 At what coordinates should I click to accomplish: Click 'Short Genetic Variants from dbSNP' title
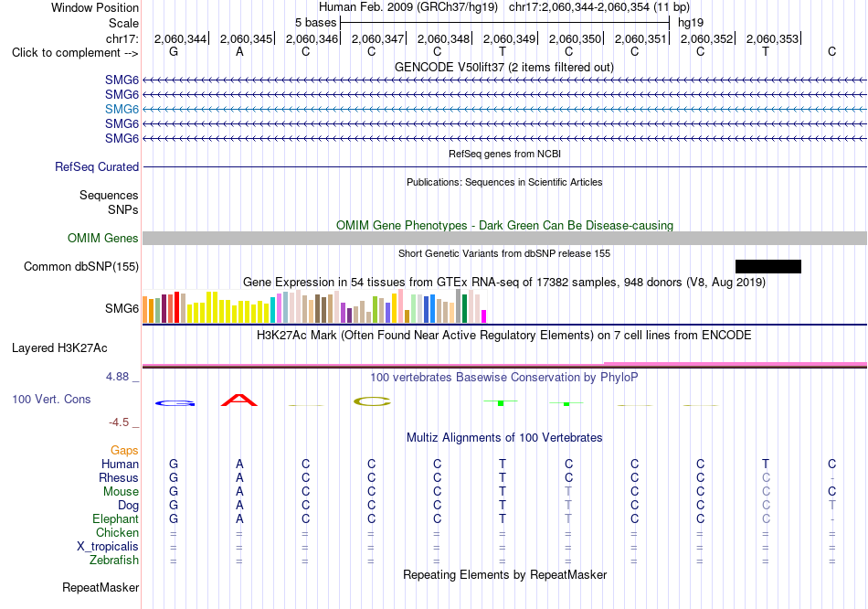pyautogui.click(x=504, y=254)
